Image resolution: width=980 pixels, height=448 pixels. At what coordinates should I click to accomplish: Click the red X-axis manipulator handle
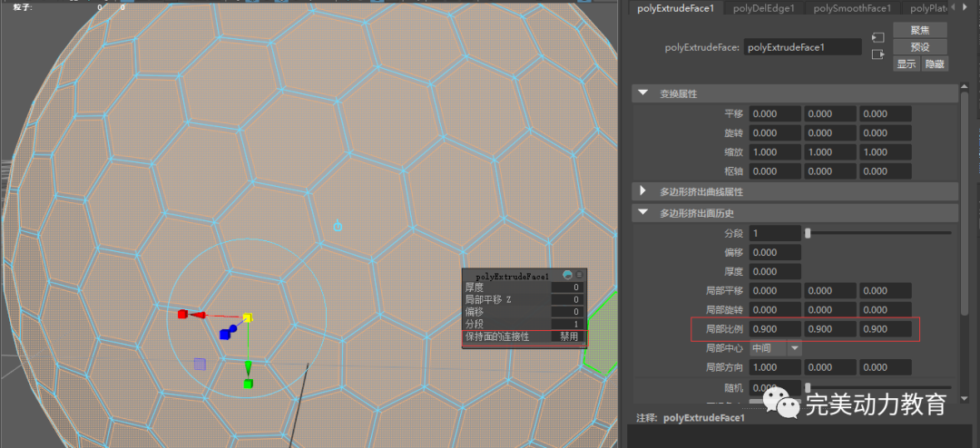coord(182,314)
